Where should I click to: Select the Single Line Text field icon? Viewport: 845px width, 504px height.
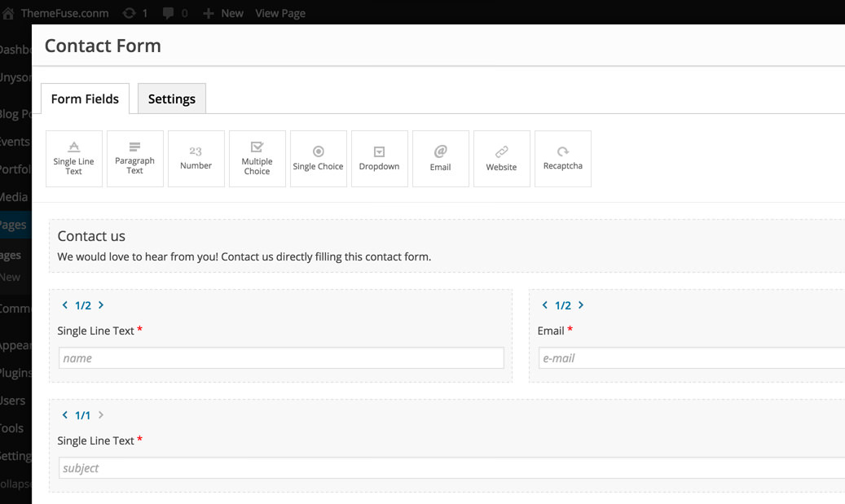tap(74, 159)
